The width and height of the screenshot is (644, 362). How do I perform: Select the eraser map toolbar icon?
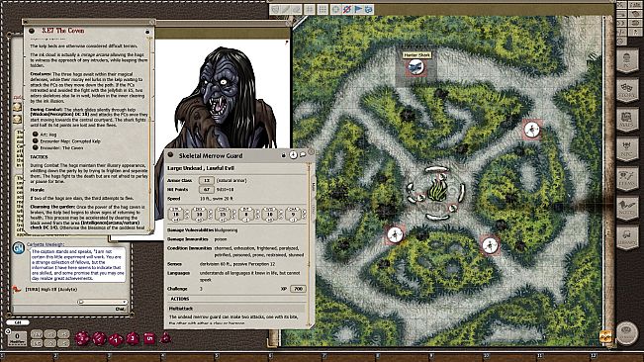[x=297, y=9]
